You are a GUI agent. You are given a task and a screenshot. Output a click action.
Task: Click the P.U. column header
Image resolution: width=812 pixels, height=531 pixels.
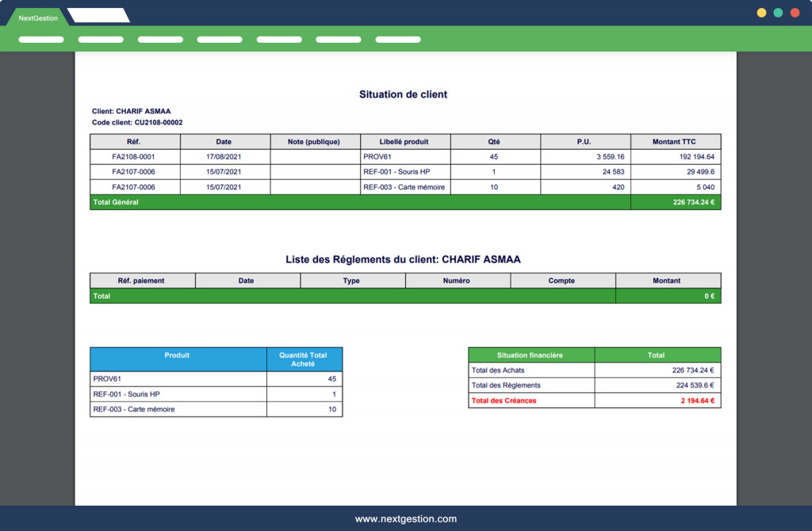(x=586, y=142)
